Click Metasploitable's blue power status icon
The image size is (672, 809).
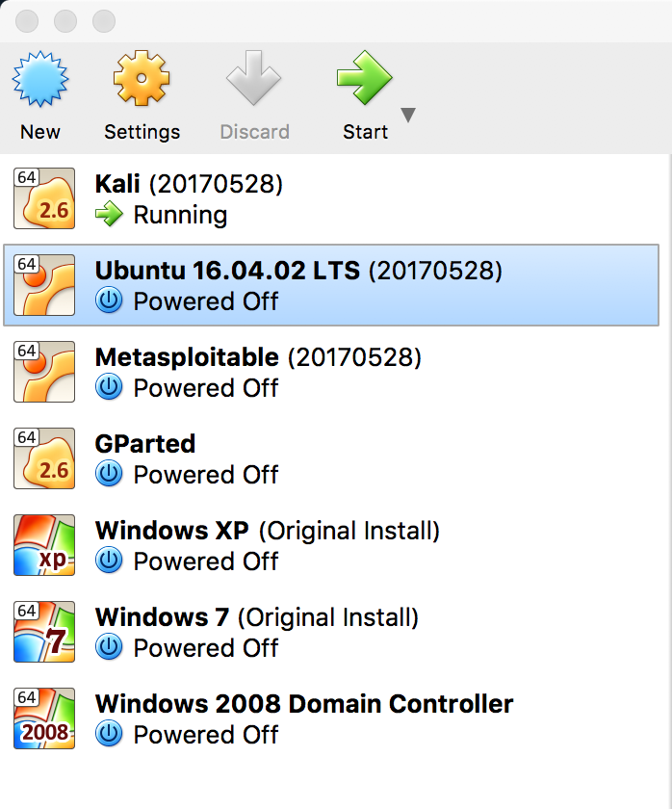(109, 387)
